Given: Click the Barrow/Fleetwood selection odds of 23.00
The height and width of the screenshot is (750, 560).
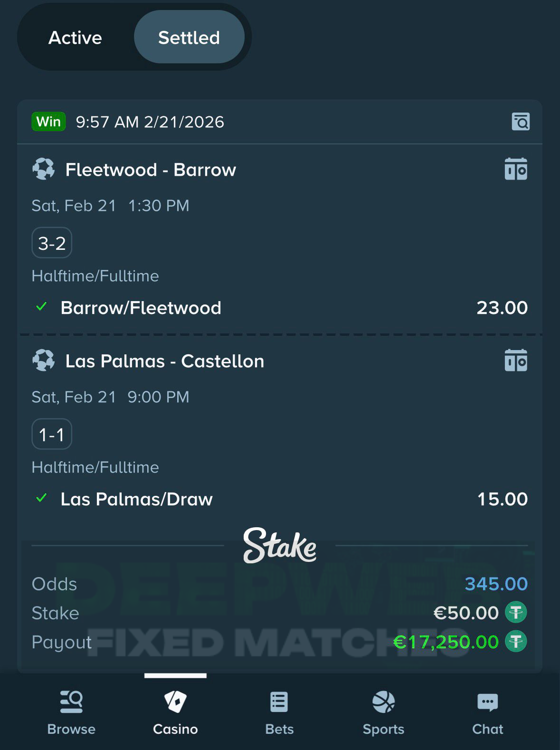Looking at the screenshot, I should (503, 307).
